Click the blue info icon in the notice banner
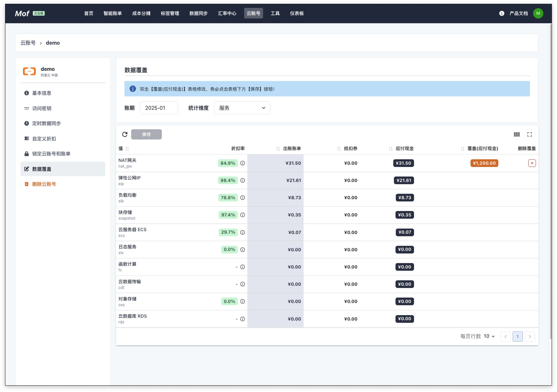Screen dimensions: 557x392 133,89
